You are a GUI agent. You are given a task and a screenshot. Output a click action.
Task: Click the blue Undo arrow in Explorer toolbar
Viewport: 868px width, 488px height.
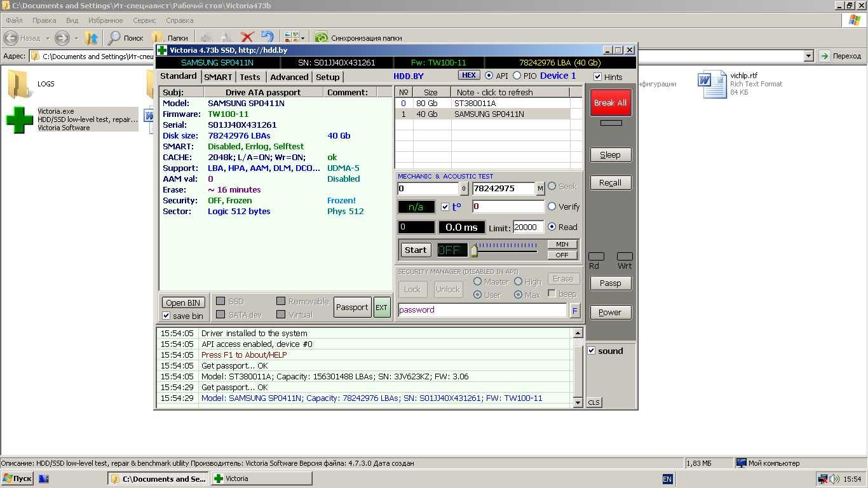coord(268,38)
